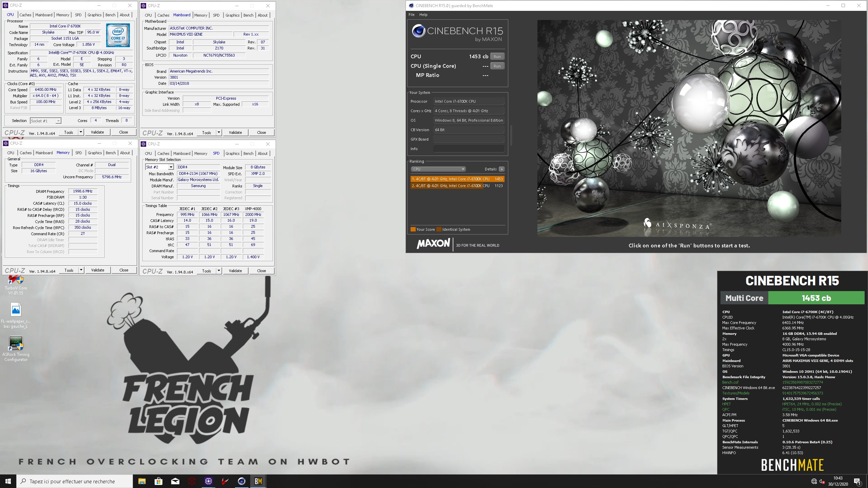Image resolution: width=868 pixels, height=488 pixels.
Task: Open Bench tab in Mainboard window
Action: [248, 15]
